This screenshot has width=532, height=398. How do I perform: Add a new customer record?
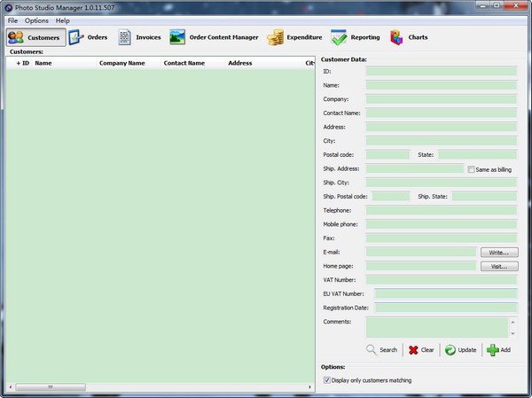(499, 350)
